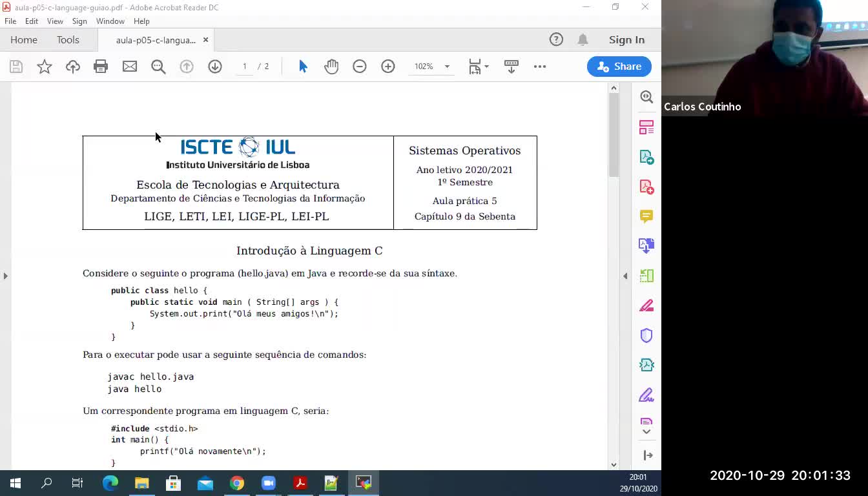Open the Comment tool in right pane

(646, 216)
